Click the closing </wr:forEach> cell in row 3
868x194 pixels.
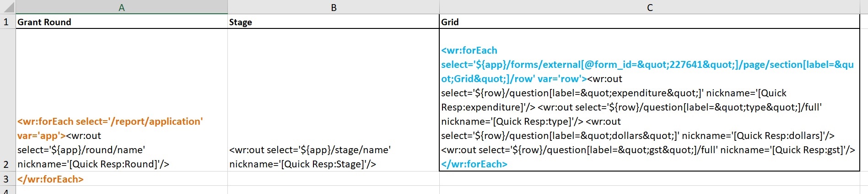121,179
